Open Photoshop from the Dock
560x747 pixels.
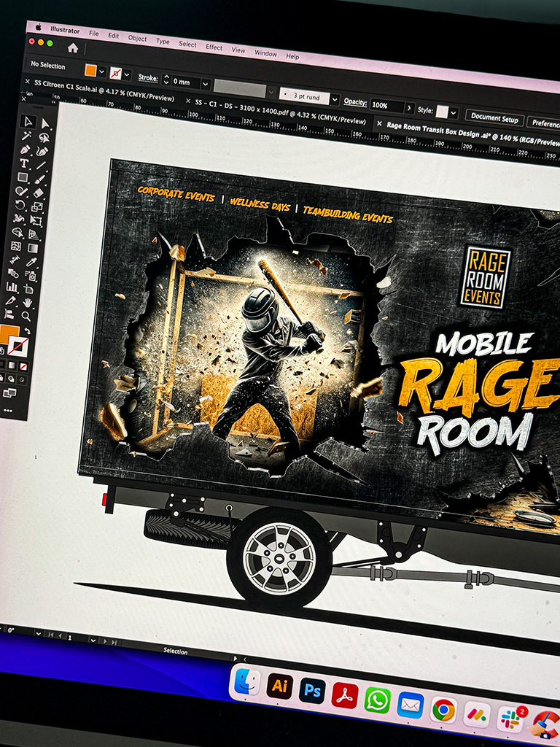click(312, 691)
